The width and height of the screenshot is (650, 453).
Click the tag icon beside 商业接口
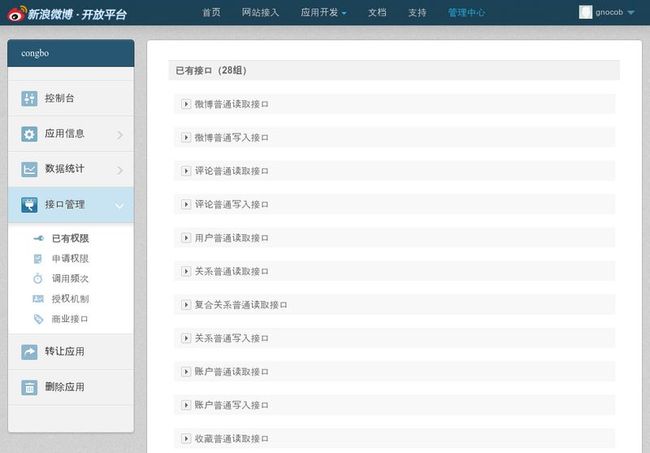pyautogui.click(x=38, y=319)
